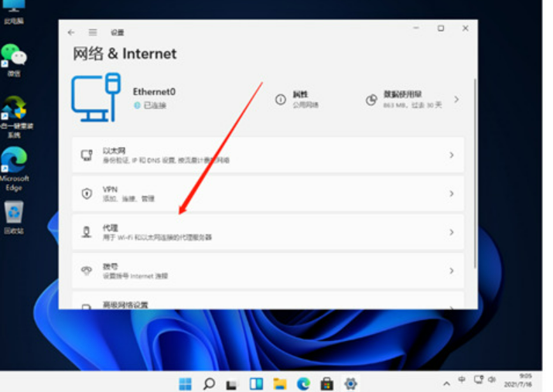
Task: Click the network tray icon
Action: pos(479,380)
